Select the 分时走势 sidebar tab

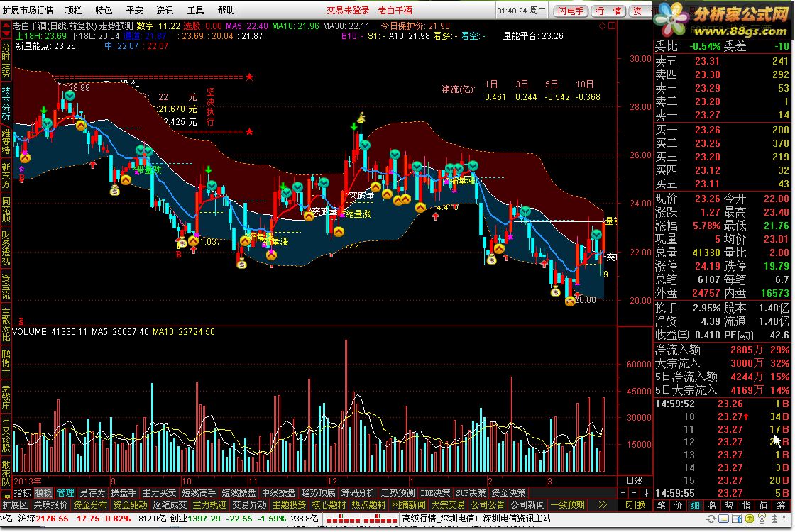(6, 61)
